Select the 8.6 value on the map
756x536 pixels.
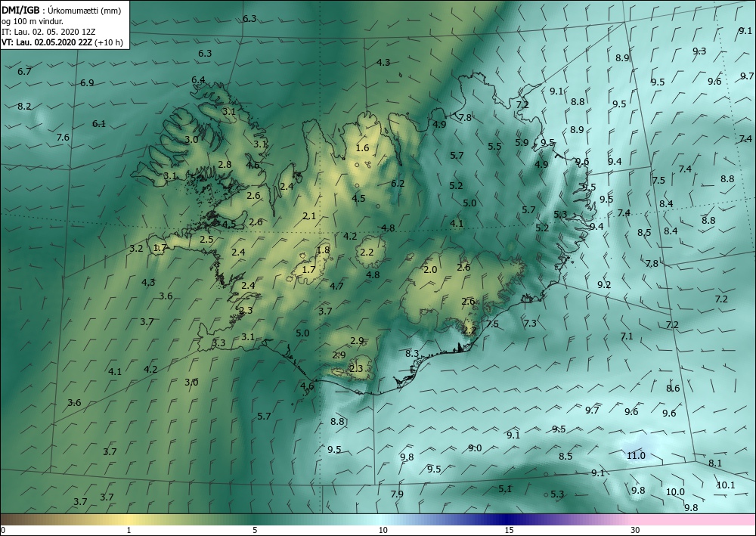coord(673,388)
